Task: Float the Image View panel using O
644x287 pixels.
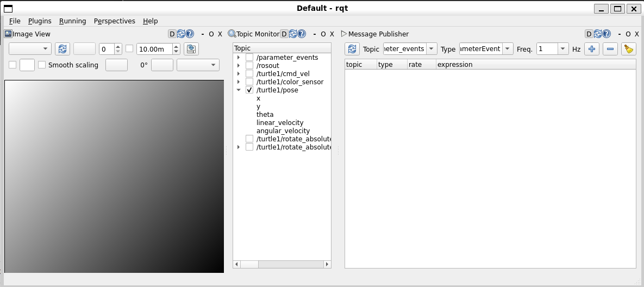Action: pyautogui.click(x=211, y=34)
